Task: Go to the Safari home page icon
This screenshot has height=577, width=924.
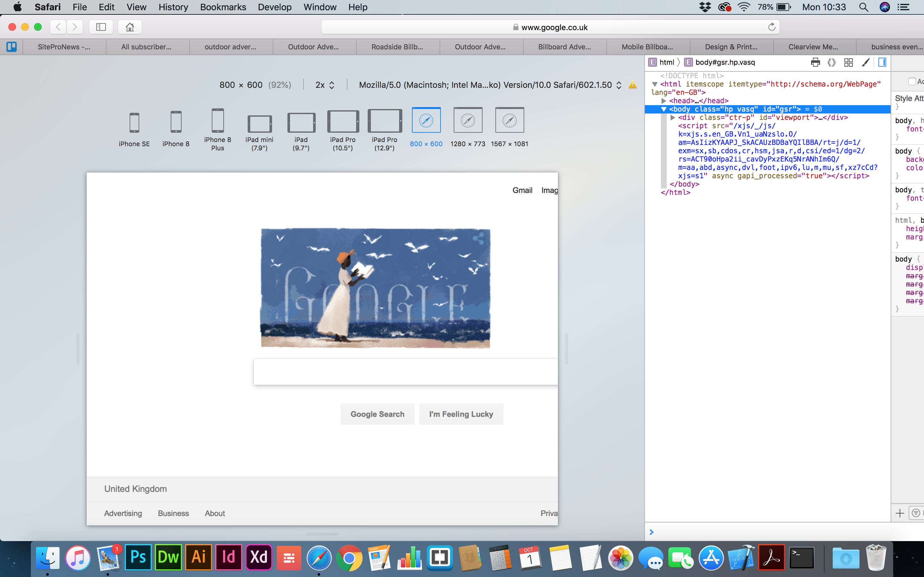Action: click(130, 27)
